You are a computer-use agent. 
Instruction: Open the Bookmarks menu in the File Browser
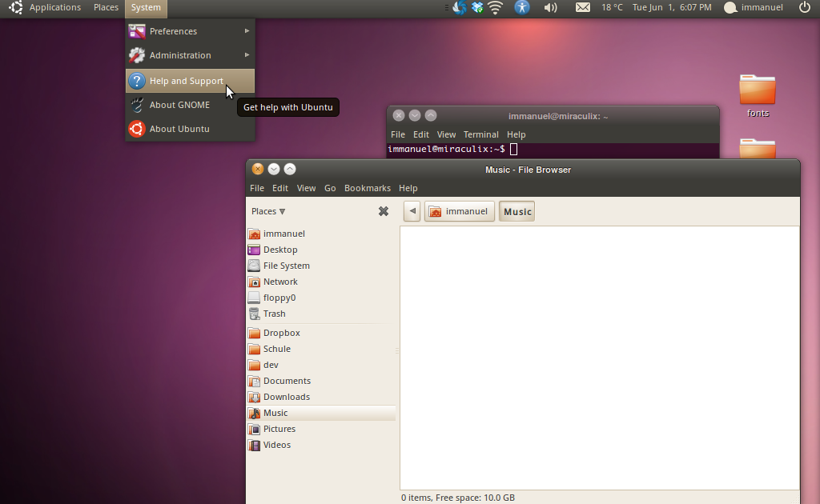pos(367,187)
